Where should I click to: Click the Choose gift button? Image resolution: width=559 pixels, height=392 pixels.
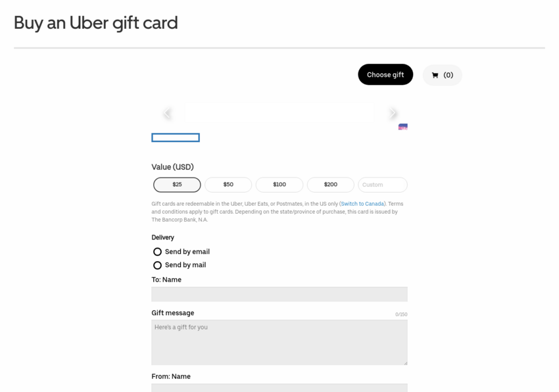click(x=385, y=74)
